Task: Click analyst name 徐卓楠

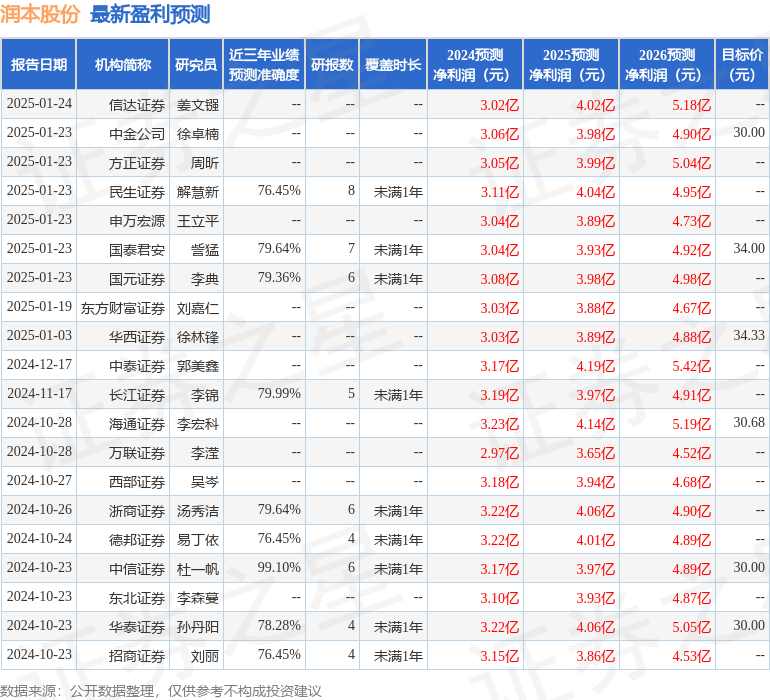Action: coord(198,134)
